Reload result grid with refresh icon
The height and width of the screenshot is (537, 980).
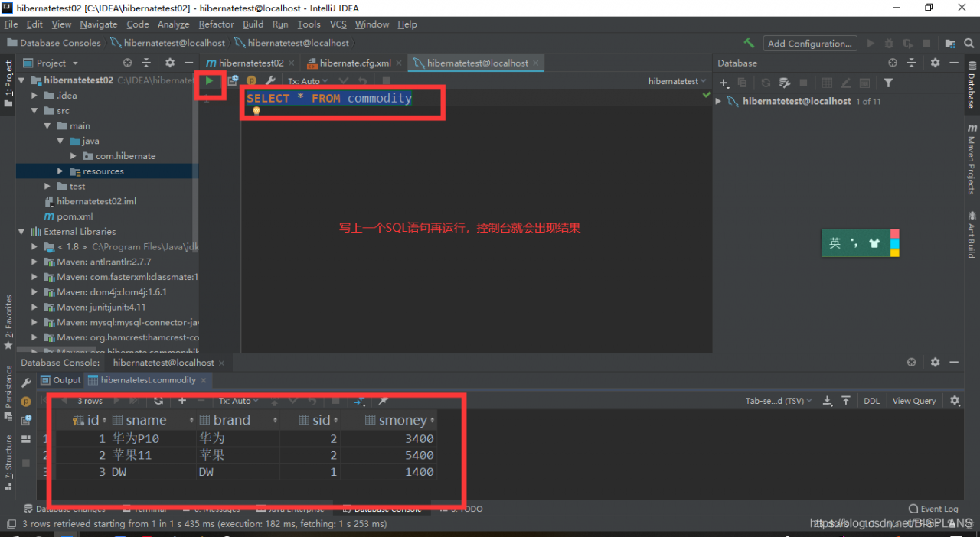(x=158, y=400)
